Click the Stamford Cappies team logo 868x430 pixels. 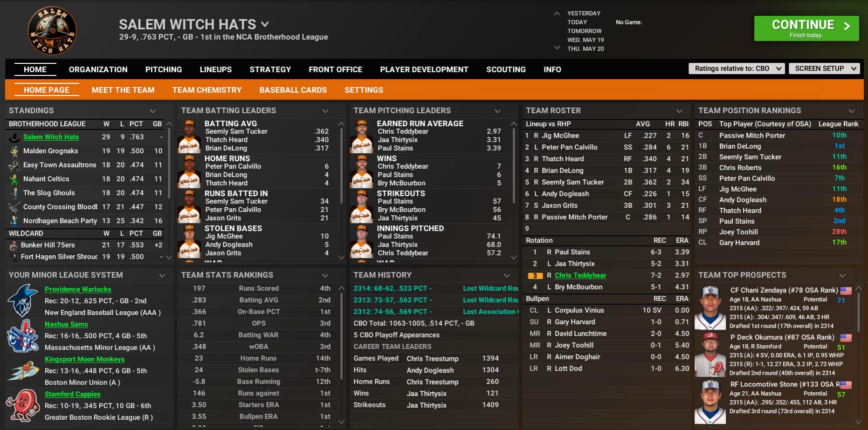(22, 406)
